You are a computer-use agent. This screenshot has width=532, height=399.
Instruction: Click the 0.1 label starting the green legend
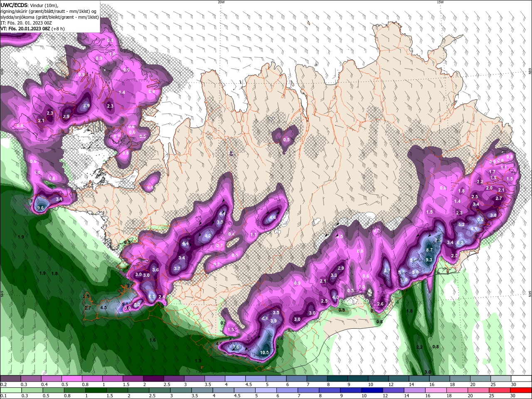[3, 396]
